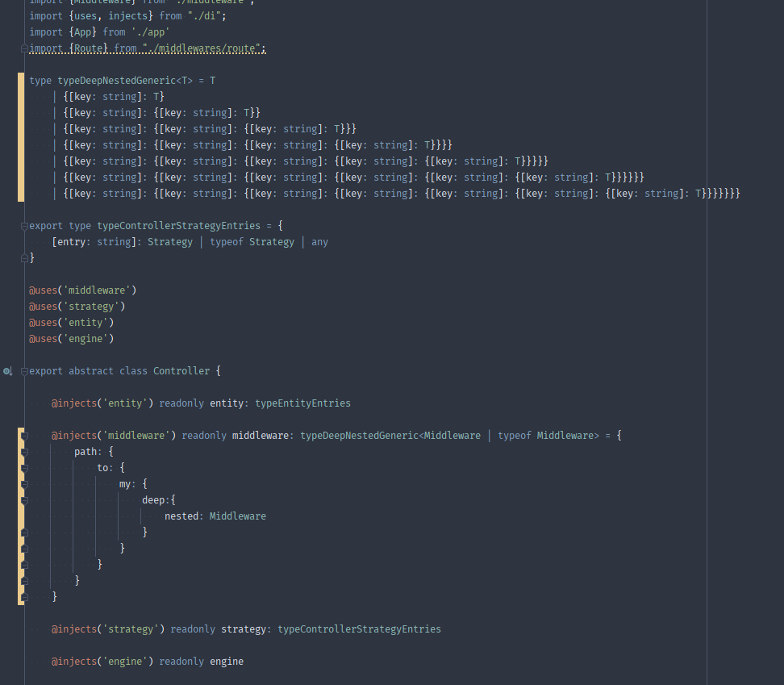Click 'Route' in the underlined import
The width and height of the screenshot is (784, 685).
pos(88,48)
